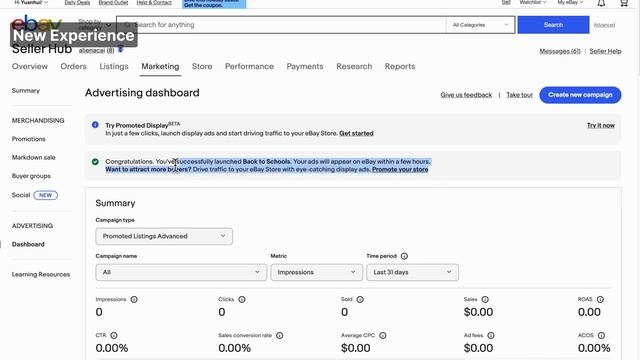Switch to the Overview tab
The image size is (640, 360).
30,67
